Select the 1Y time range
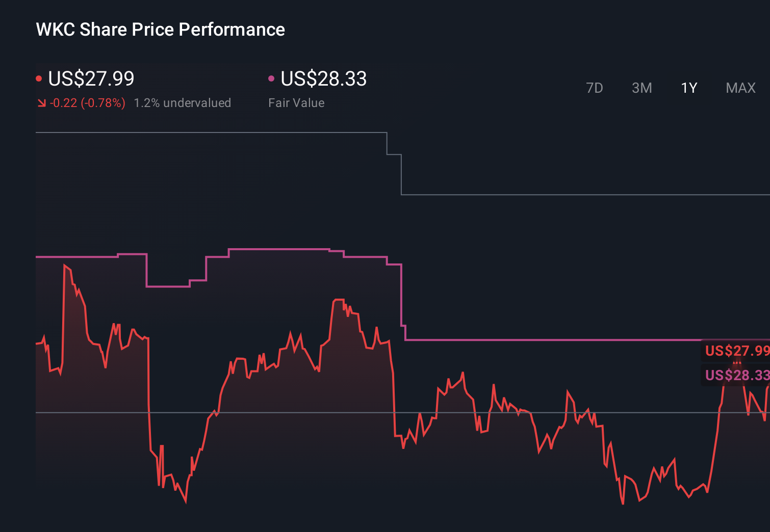Viewport: 770px width, 532px height. 689,88
